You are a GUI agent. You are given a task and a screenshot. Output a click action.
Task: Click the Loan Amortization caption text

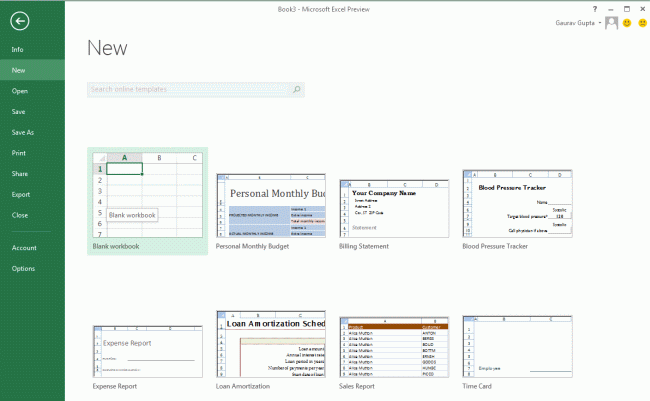pos(243,386)
